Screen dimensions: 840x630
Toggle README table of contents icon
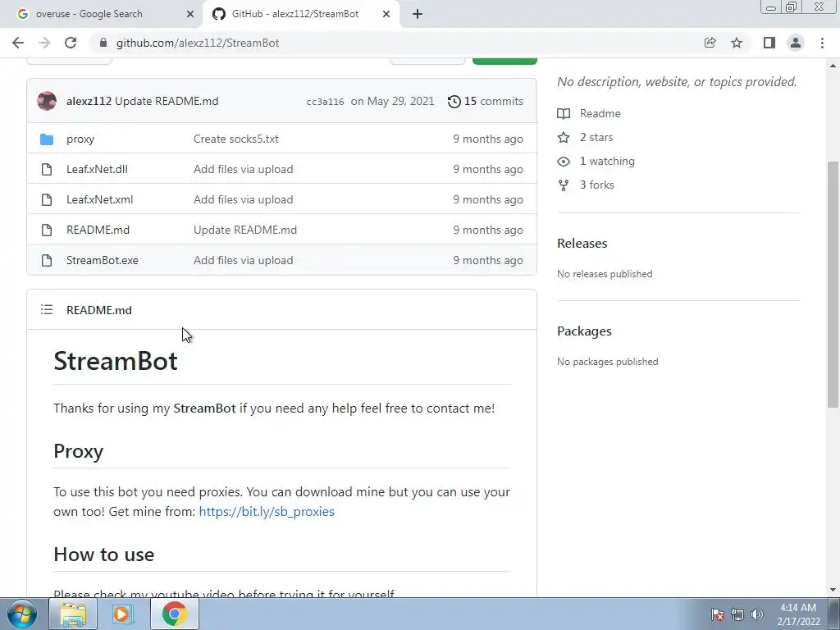tap(47, 309)
